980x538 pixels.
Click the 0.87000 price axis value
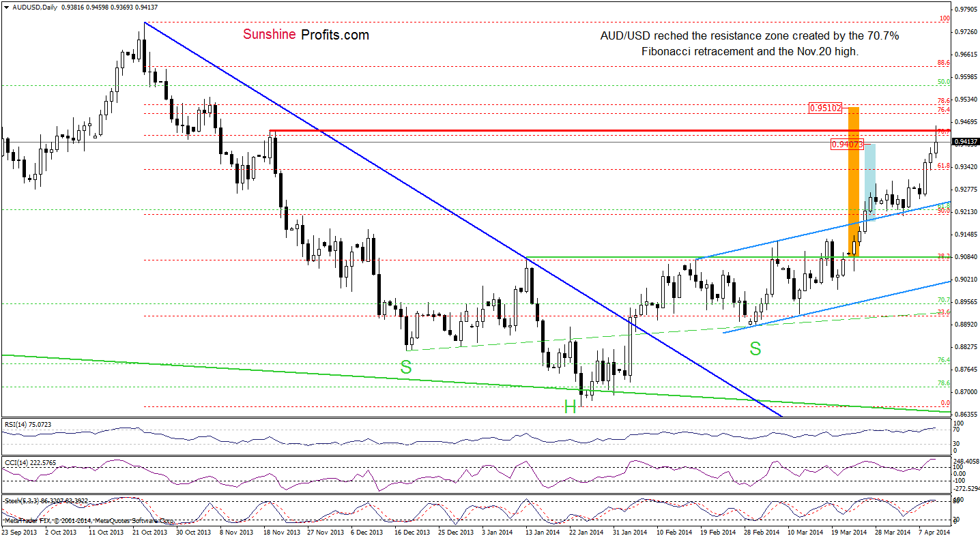966,392
